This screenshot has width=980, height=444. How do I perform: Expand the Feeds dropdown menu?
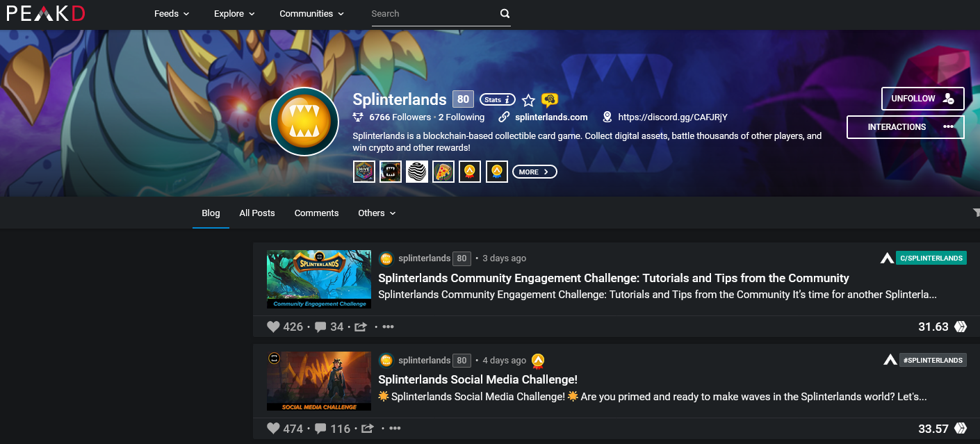coord(172,13)
